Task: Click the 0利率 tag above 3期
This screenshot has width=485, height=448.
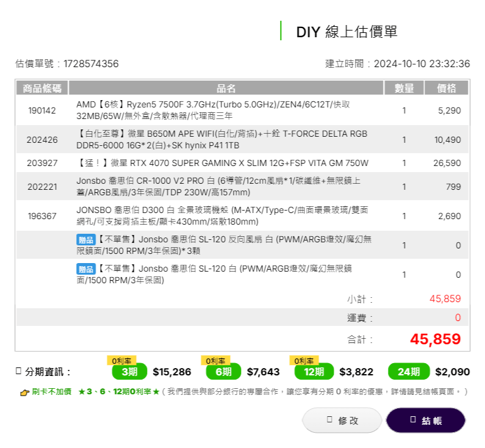Action: [122, 360]
